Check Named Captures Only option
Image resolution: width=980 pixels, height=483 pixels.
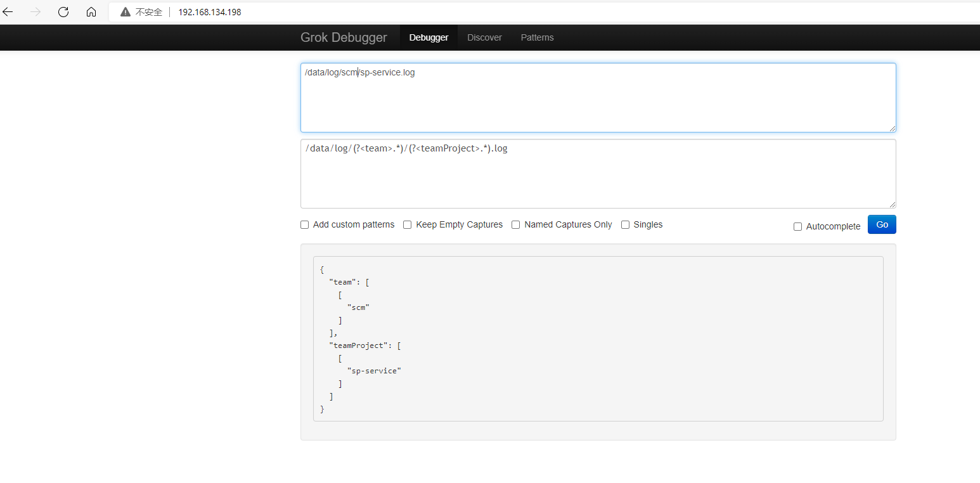[516, 225]
